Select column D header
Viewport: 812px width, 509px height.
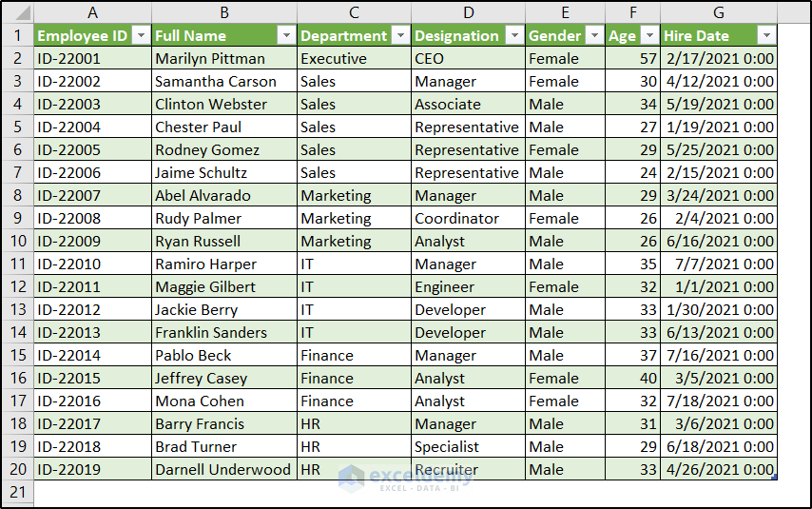click(468, 12)
